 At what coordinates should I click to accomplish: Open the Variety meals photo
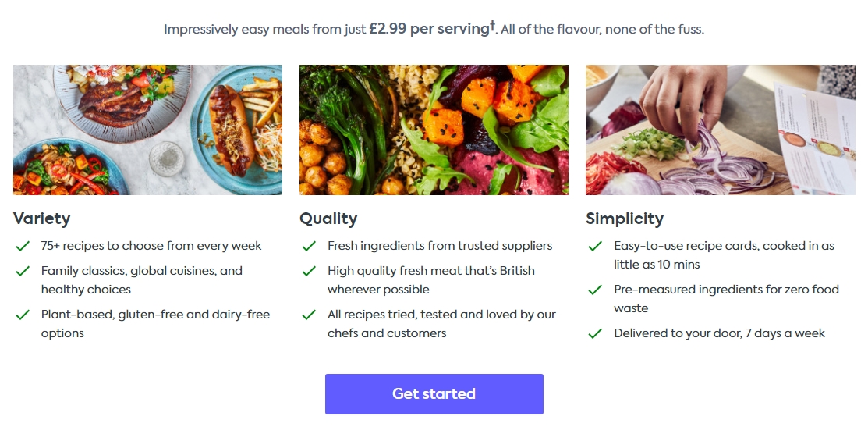pyautogui.click(x=148, y=130)
